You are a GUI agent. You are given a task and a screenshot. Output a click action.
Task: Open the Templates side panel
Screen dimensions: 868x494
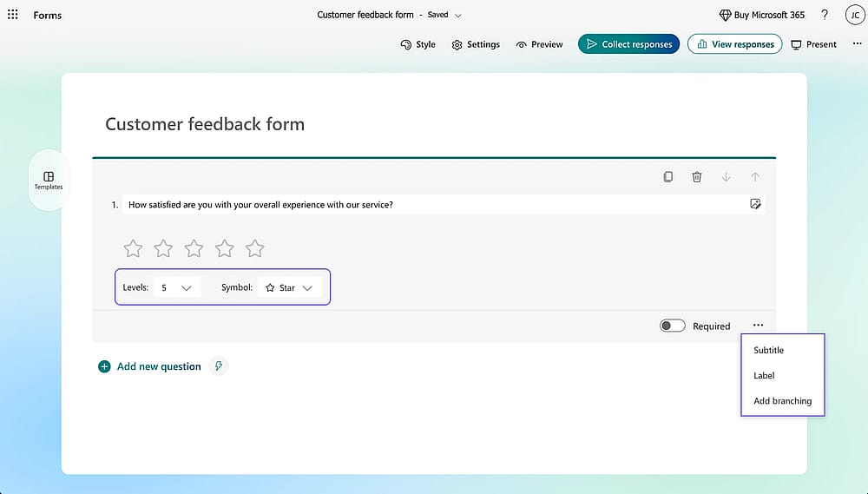[x=49, y=181]
